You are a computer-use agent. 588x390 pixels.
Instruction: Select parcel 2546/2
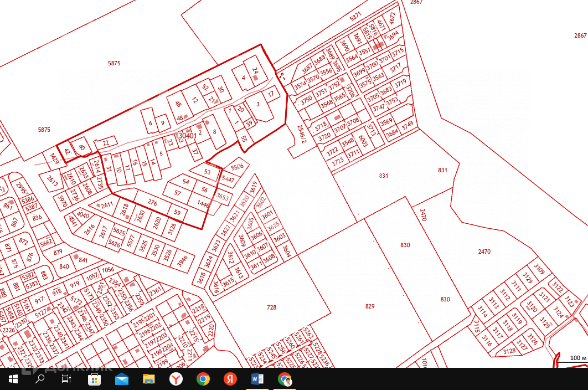coord(302,134)
